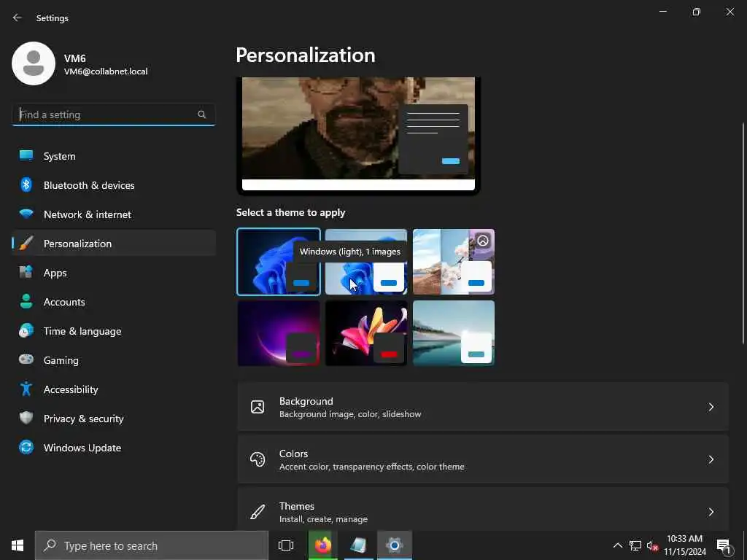Open the notification center icon
The width and height of the screenshot is (747, 560).
tap(724, 546)
